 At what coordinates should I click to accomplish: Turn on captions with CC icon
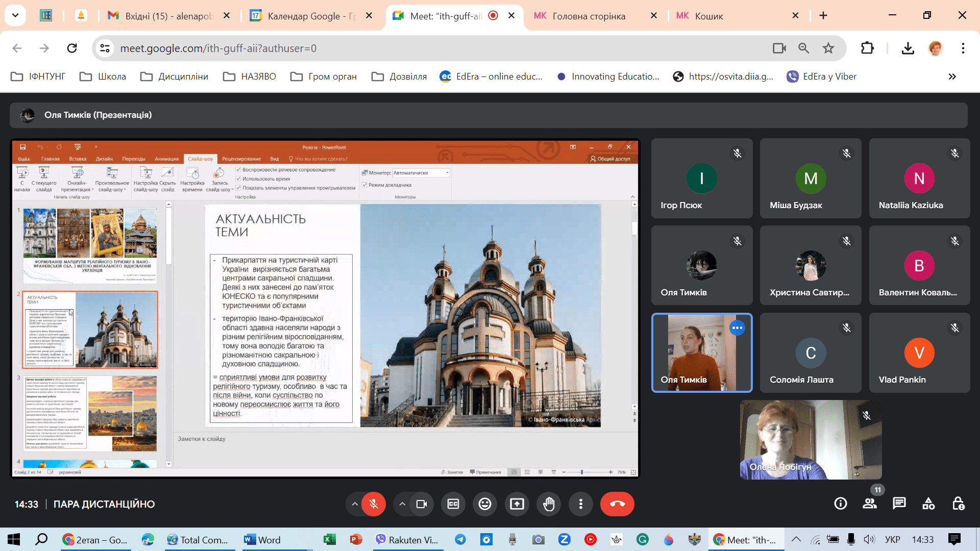tap(453, 504)
